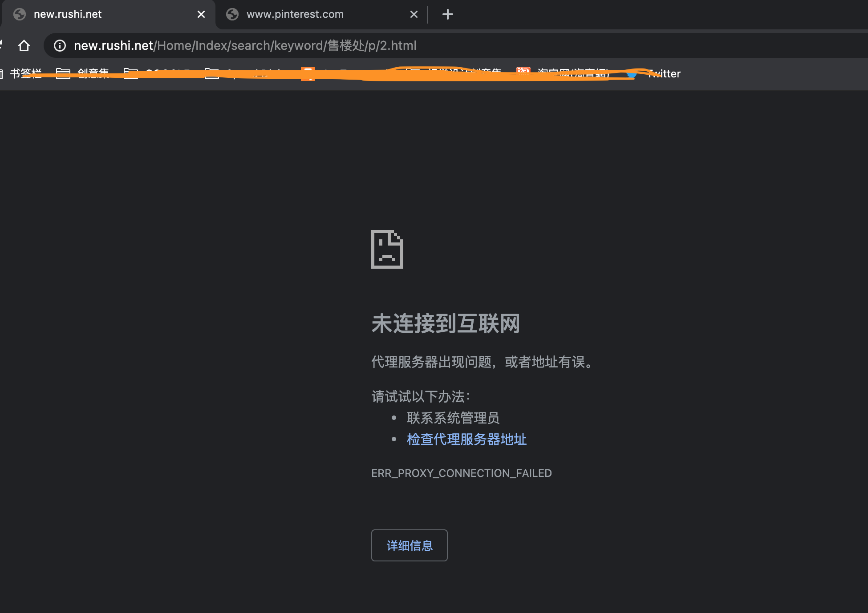Screen dimensions: 868x613
Task: Close the new.rushi.net tab
Action: [x=201, y=14]
